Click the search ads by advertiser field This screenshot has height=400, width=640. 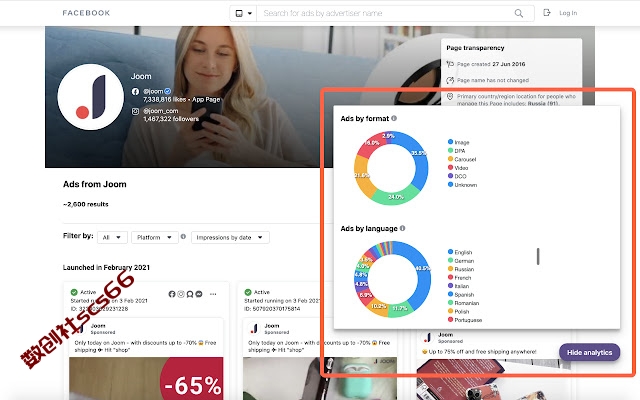pos(384,13)
